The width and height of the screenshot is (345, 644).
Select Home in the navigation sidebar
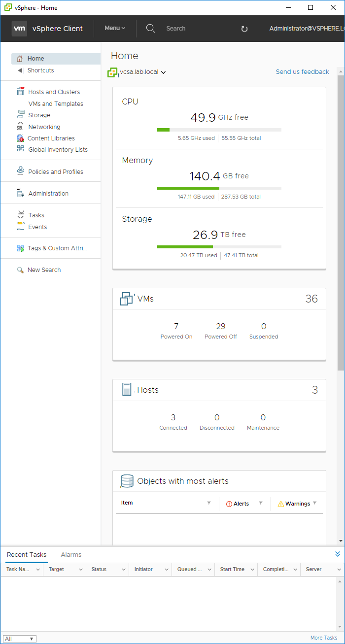pos(56,59)
